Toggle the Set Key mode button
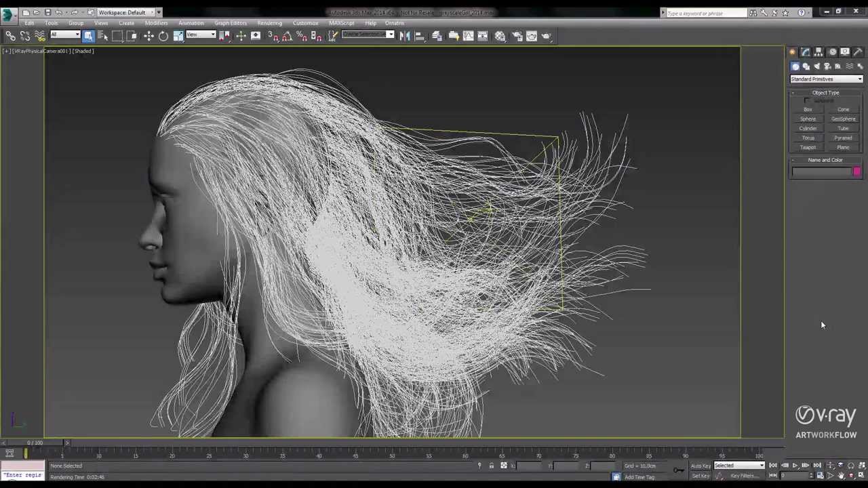This screenshot has height=488, width=868. tap(701, 476)
